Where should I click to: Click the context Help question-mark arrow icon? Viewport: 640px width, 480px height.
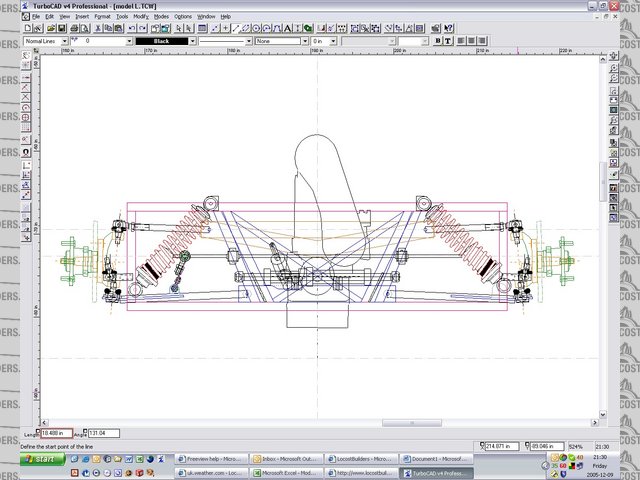pos(449,28)
